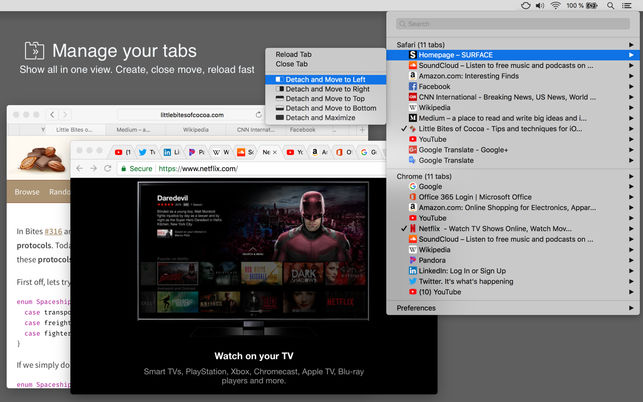
Task: Select the Chrome SoundCloud row
Action: point(513,239)
